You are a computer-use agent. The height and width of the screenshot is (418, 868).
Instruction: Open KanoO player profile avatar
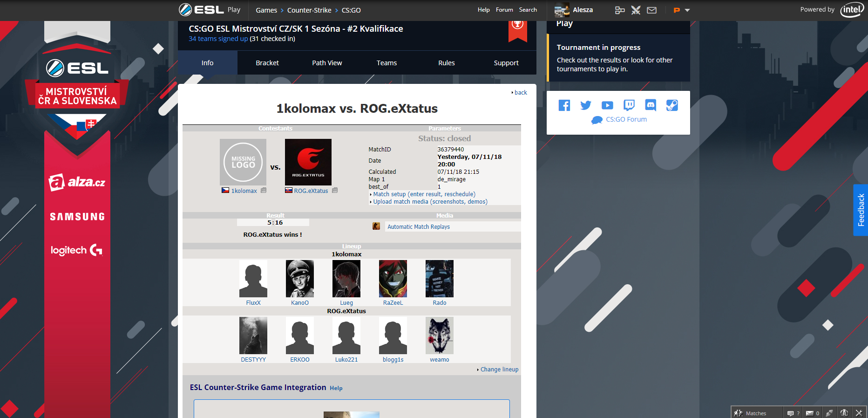coord(300,279)
